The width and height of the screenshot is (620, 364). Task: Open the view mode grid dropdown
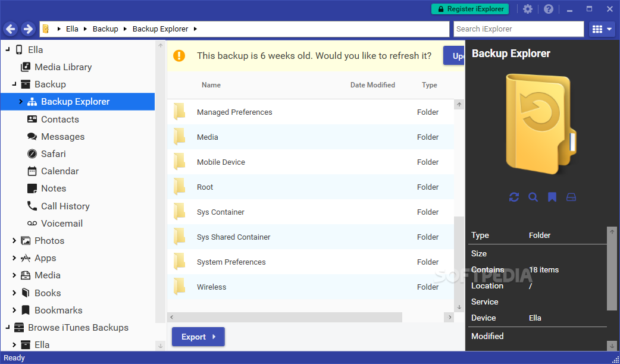(602, 29)
